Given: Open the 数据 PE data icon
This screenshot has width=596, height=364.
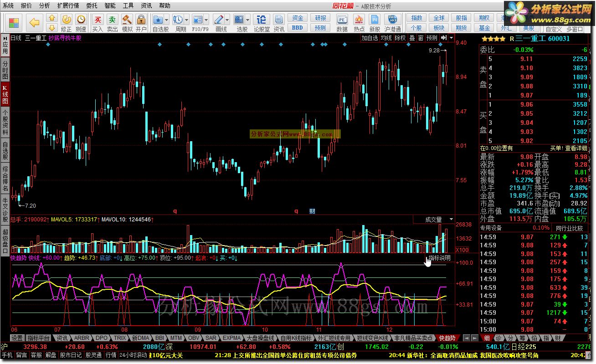Looking at the screenshot, I should [x=342, y=19].
